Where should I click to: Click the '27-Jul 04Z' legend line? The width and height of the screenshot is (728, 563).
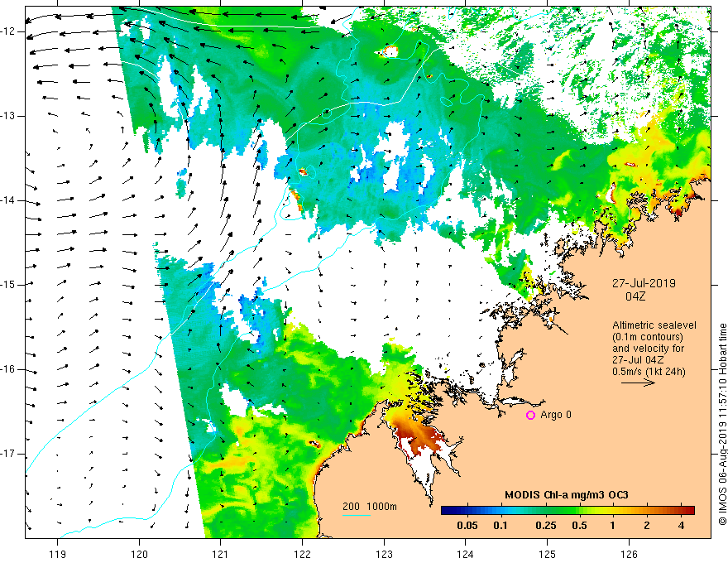click(638, 360)
